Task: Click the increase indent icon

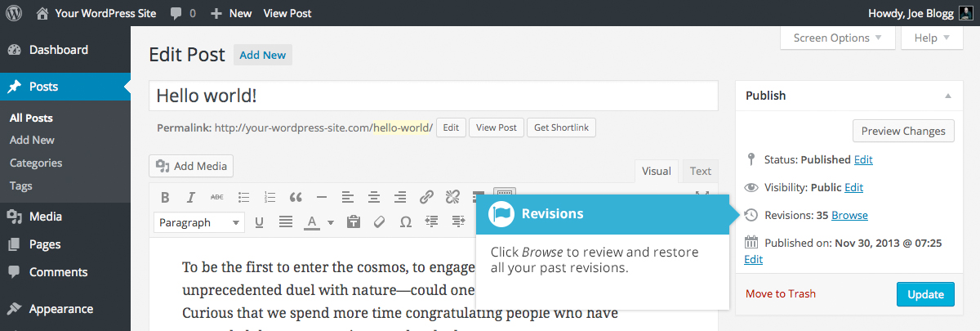Action: point(458,222)
